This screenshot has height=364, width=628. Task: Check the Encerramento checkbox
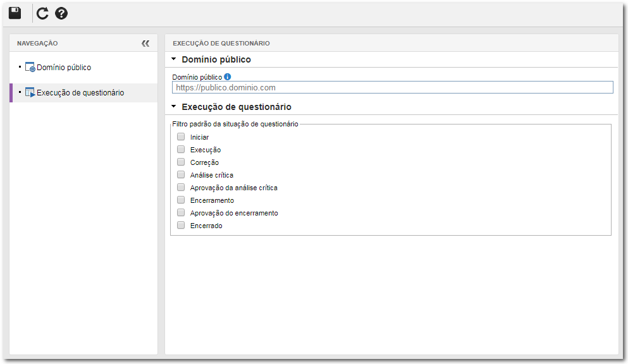(x=181, y=200)
